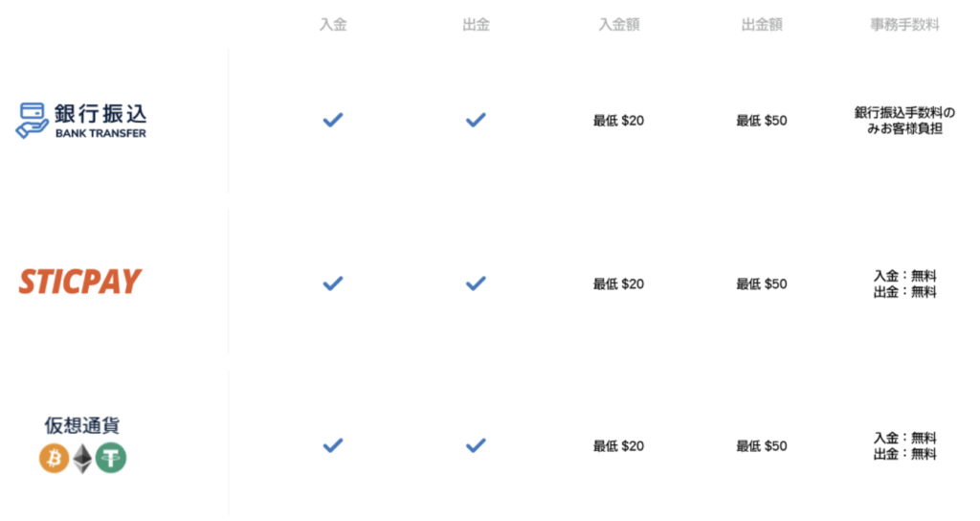Select the 事務手数料 column header
This screenshot has width=980, height=521.
point(905,25)
